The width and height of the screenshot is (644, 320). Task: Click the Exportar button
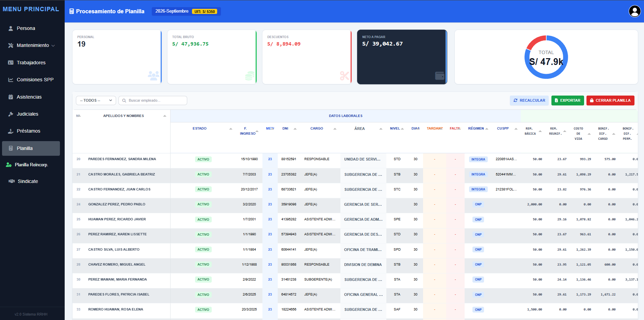(567, 100)
